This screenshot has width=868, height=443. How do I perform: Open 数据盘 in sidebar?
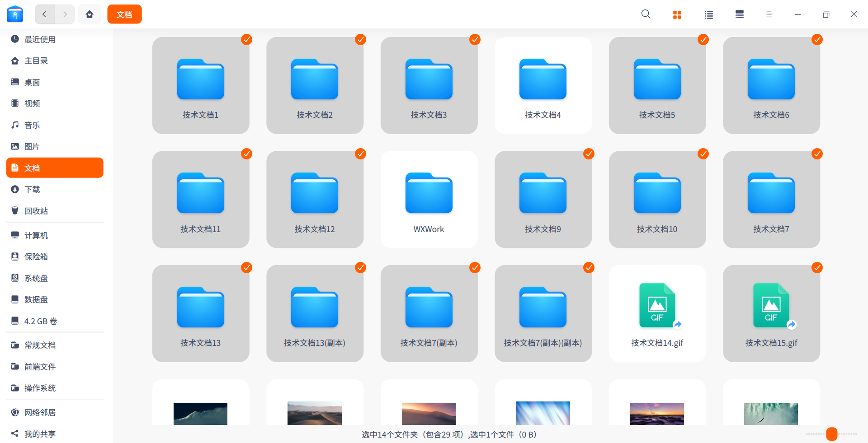(55, 299)
